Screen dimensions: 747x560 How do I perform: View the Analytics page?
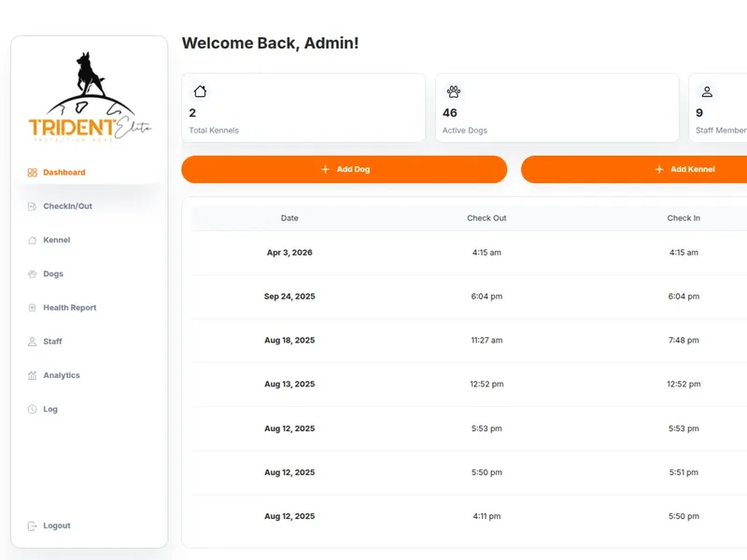(x=62, y=375)
